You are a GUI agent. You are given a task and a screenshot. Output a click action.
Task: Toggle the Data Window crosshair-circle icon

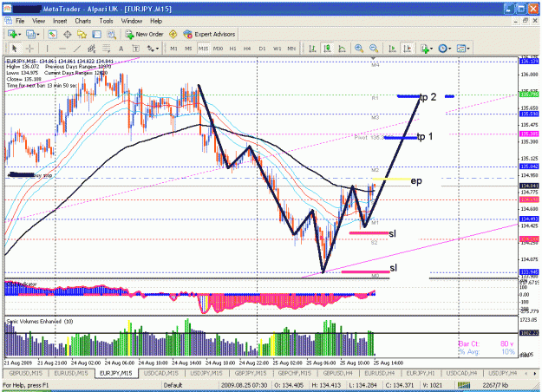[68, 34]
